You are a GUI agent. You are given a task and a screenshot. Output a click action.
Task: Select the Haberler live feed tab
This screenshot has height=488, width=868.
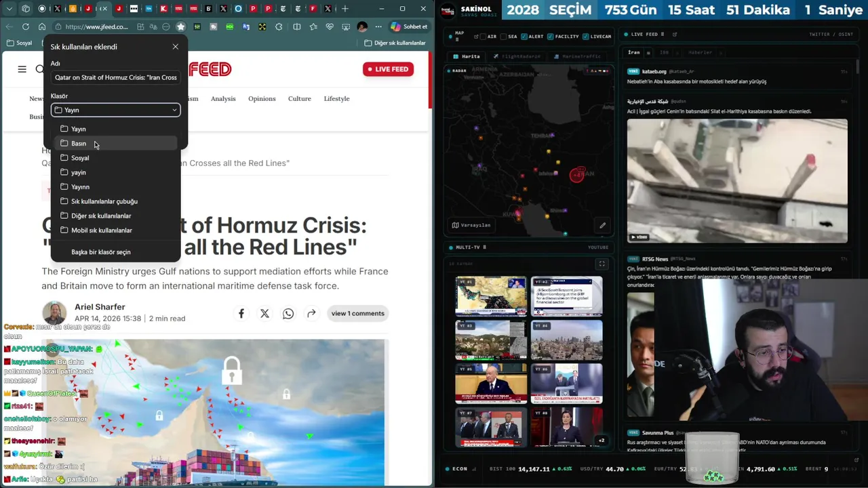700,52
